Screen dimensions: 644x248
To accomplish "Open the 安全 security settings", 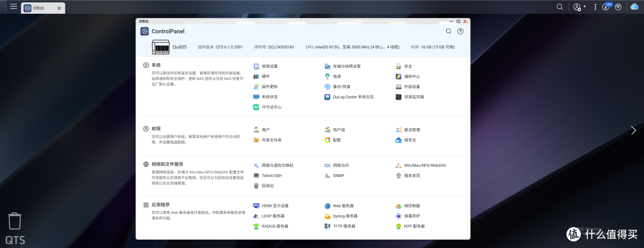I will pyautogui.click(x=404, y=66).
